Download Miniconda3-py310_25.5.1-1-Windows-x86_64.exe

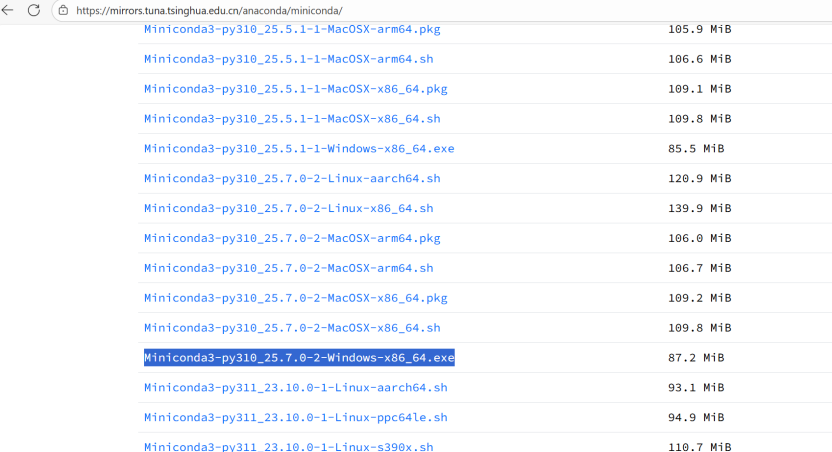click(x=299, y=149)
